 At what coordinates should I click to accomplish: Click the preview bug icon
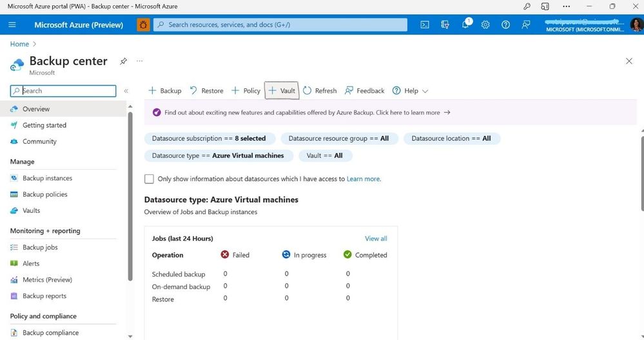pyautogui.click(x=143, y=25)
